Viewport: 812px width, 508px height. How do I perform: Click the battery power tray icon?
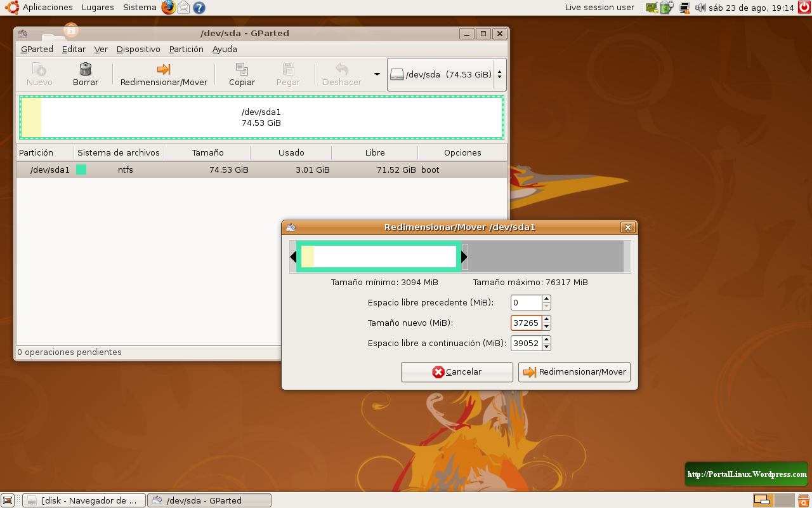pos(666,8)
